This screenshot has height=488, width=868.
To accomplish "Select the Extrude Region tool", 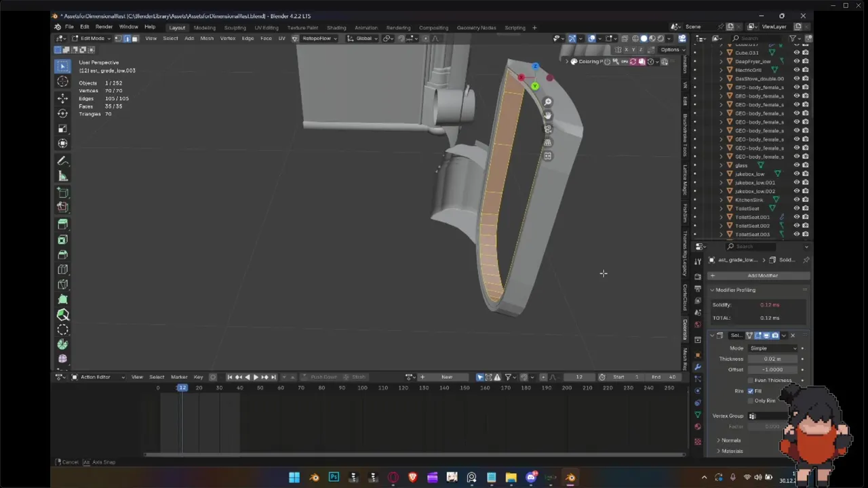I will pyautogui.click(x=63, y=224).
